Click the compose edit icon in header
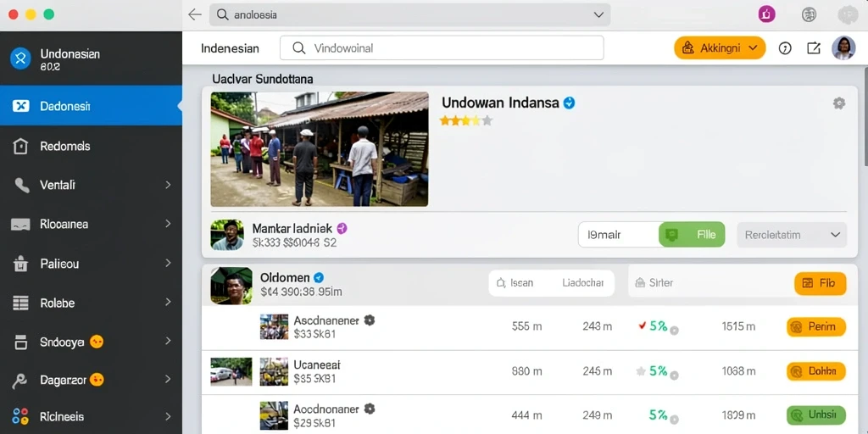 (814, 48)
